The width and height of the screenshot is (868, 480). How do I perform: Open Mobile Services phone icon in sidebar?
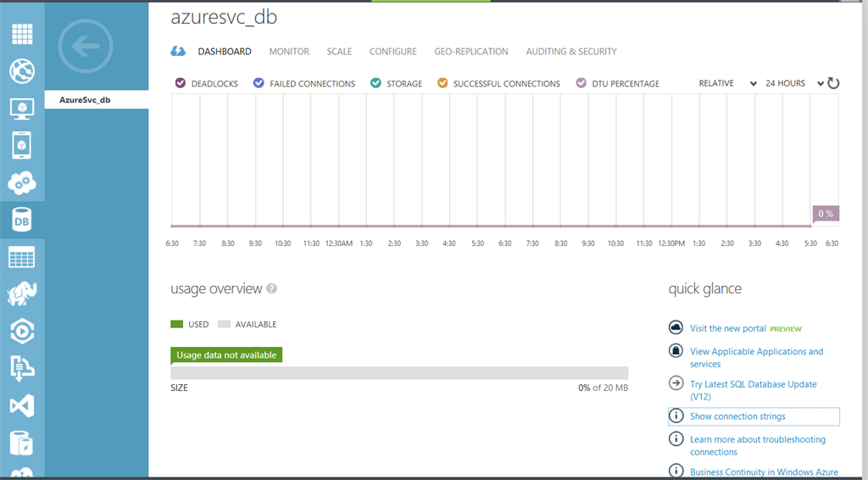click(x=22, y=146)
